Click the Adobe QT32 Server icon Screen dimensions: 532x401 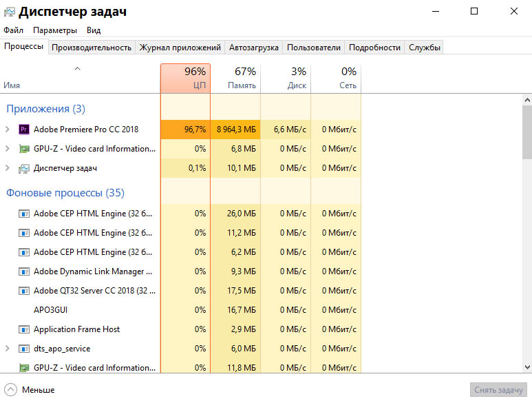24,291
